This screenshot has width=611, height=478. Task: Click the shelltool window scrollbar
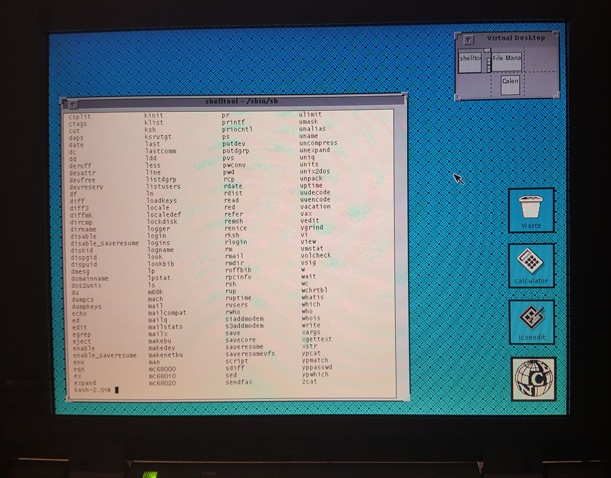(401, 253)
